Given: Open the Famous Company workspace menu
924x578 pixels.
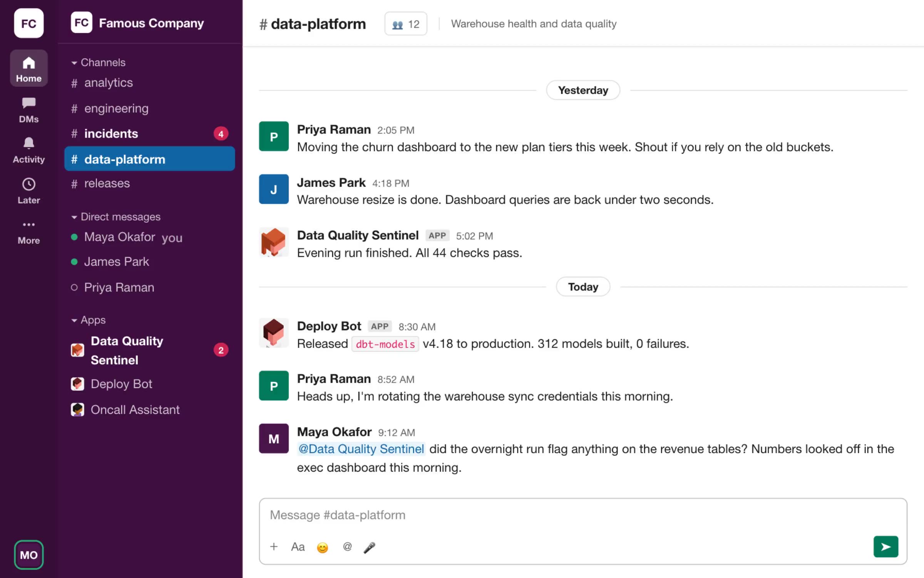Looking at the screenshot, I should [x=137, y=23].
